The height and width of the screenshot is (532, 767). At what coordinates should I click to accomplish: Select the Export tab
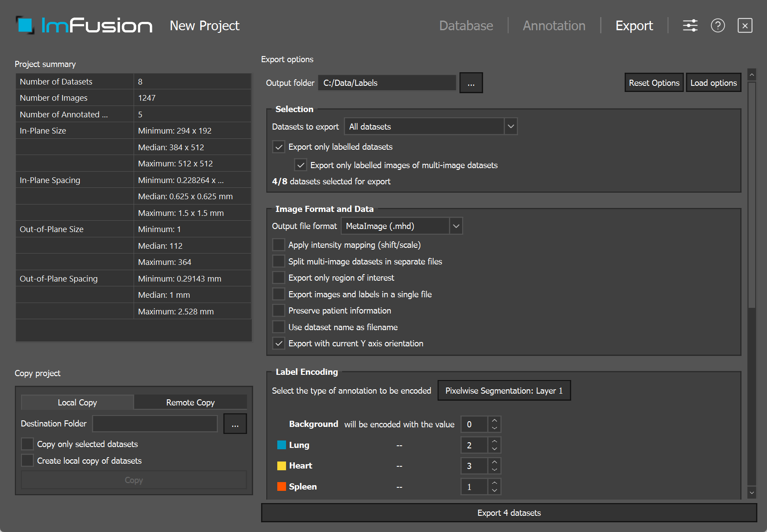[x=634, y=25]
